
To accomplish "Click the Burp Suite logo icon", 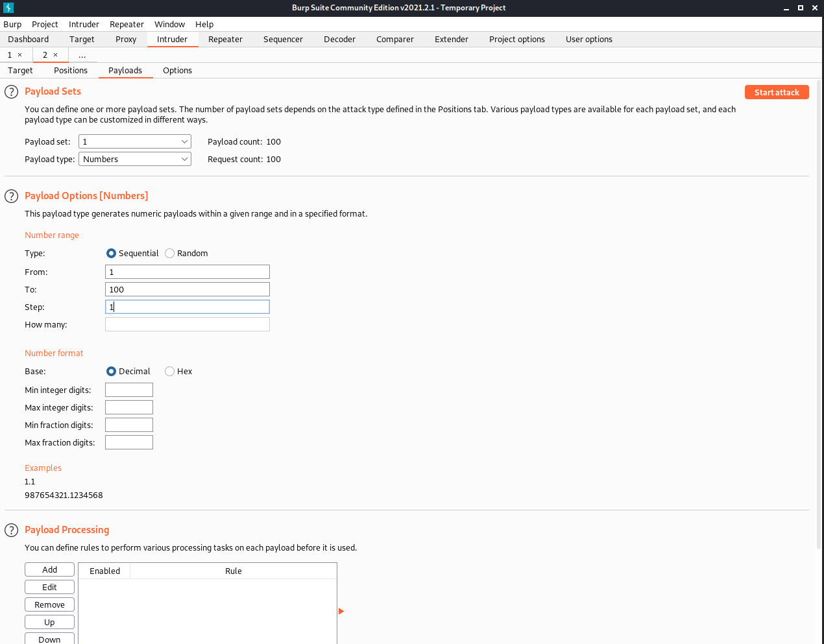I will (x=8, y=8).
